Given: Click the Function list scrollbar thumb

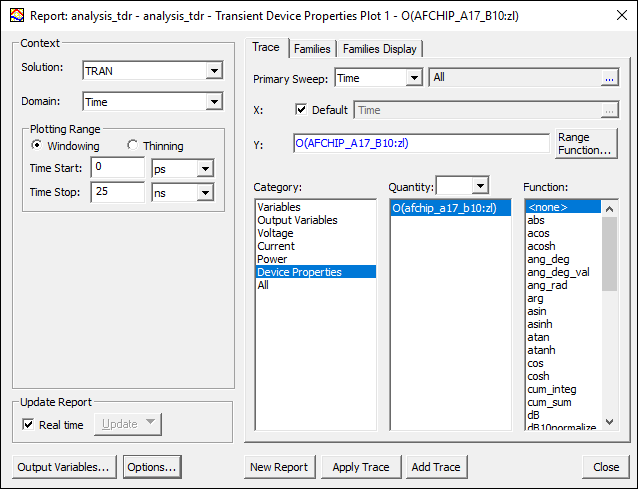Looking at the screenshot, I should click(609, 254).
